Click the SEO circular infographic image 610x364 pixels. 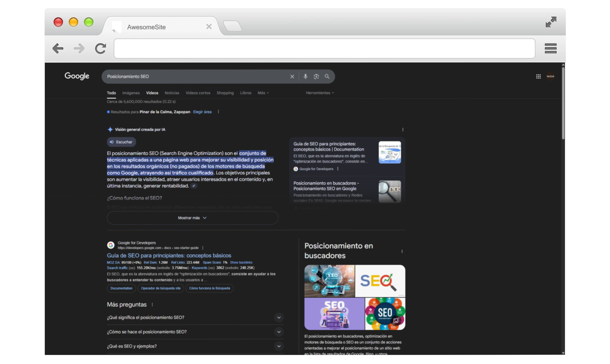click(x=385, y=314)
